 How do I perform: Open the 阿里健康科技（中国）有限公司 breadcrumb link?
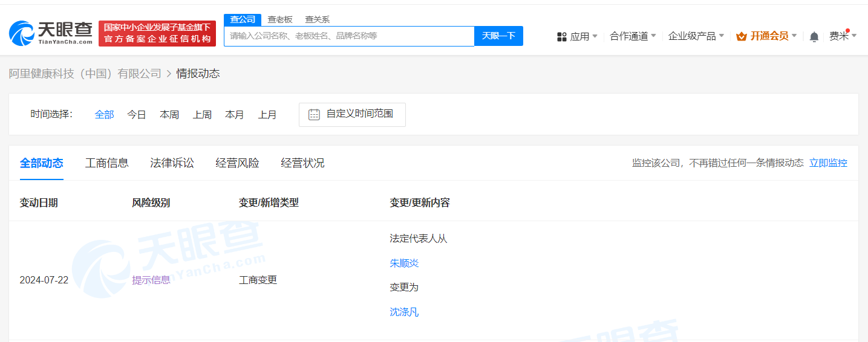click(x=85, y=74)
